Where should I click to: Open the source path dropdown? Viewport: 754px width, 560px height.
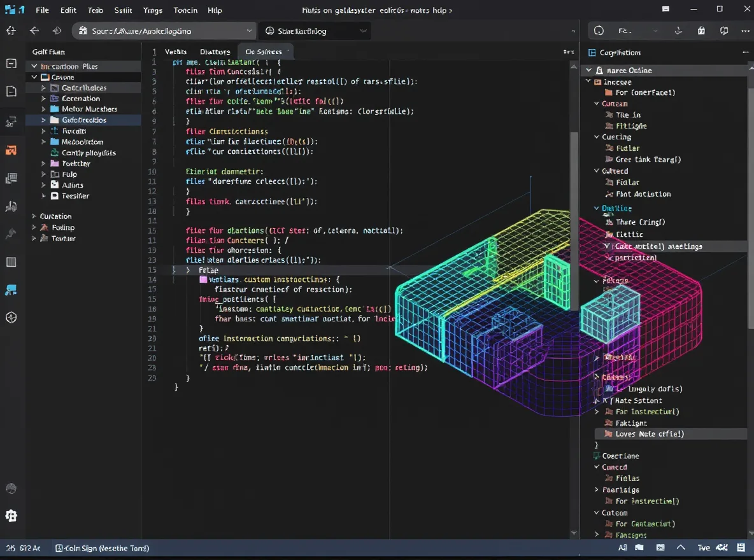249,31
